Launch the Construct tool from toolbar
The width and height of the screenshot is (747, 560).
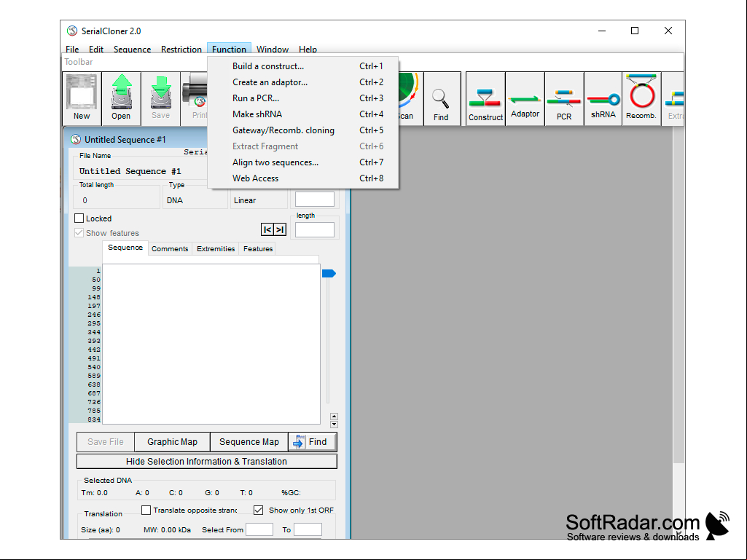[x=485, y=98]
